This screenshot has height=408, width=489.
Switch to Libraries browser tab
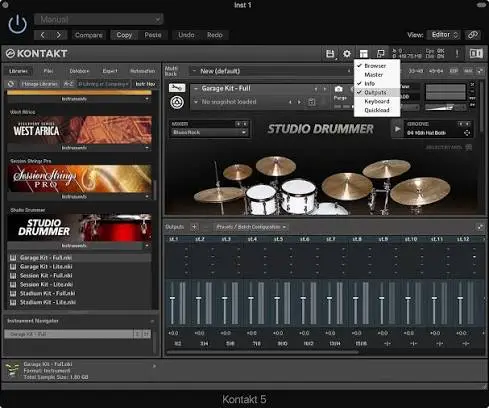(18, 71)
